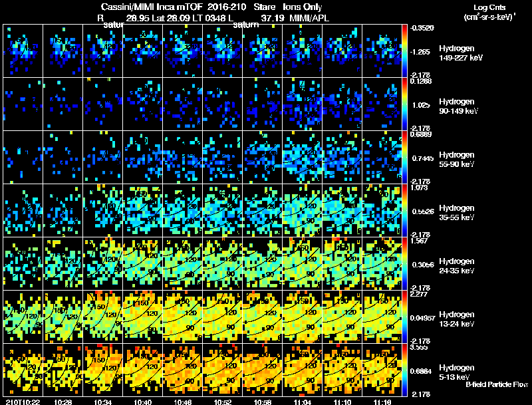Click the -0.3520 scale value
The image size is (532, 405).
(422, 28)
